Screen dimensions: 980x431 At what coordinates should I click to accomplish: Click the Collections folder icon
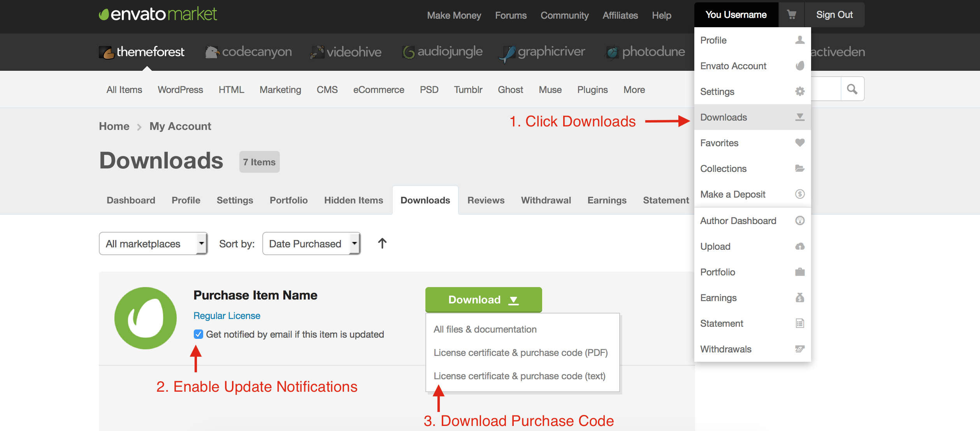[x=800, y=168]
